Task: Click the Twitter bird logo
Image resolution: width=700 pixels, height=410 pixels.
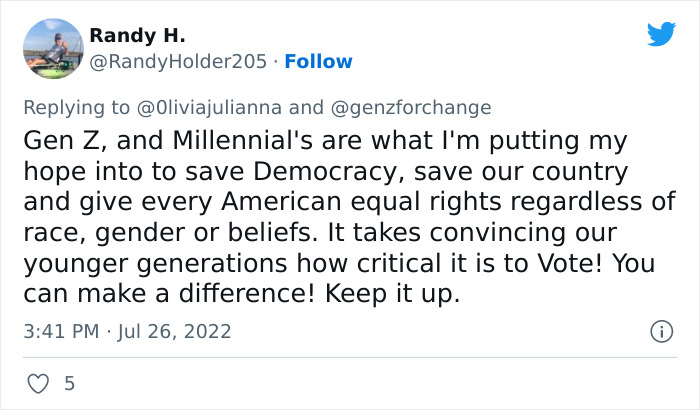Action: pos(661,34)
